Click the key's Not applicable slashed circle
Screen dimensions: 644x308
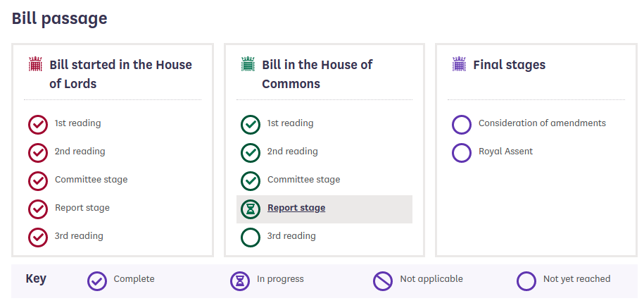coord(383,281)
